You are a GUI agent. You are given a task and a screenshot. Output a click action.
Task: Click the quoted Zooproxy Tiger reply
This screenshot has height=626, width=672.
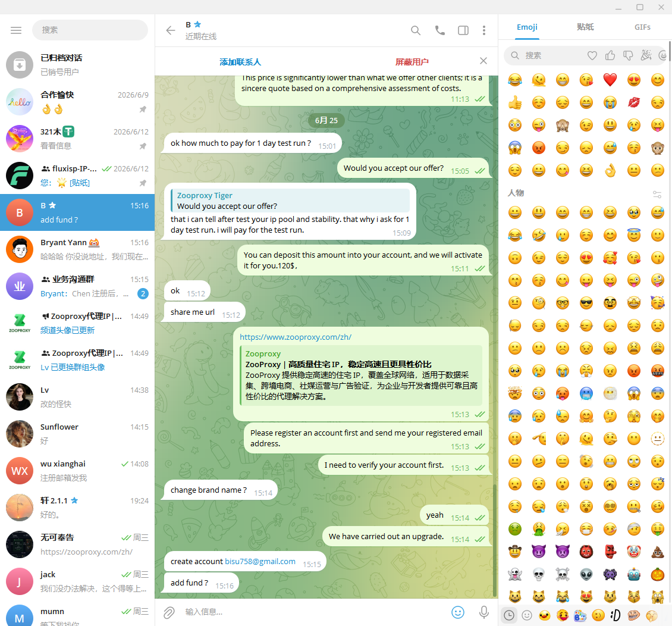click(x=290, y=201)
